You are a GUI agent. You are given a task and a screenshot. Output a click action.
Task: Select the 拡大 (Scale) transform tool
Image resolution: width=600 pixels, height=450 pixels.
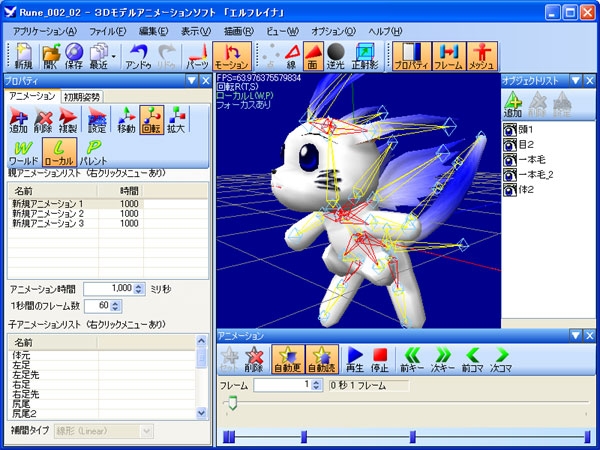point(179,122)
